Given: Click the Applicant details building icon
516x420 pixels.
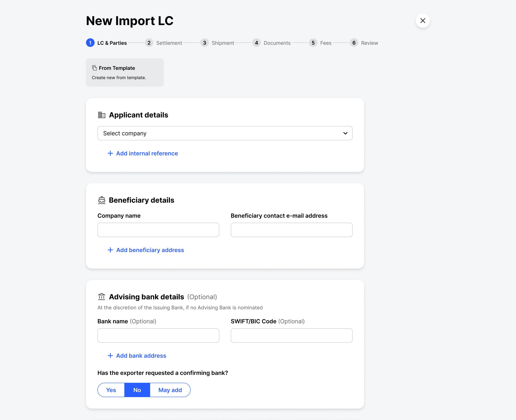Looking at the screenshot, I should pos(102,115).
